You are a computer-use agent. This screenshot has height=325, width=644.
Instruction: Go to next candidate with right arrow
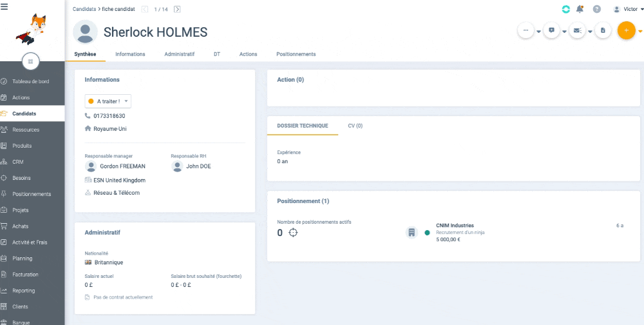click(x=177, y=9)
